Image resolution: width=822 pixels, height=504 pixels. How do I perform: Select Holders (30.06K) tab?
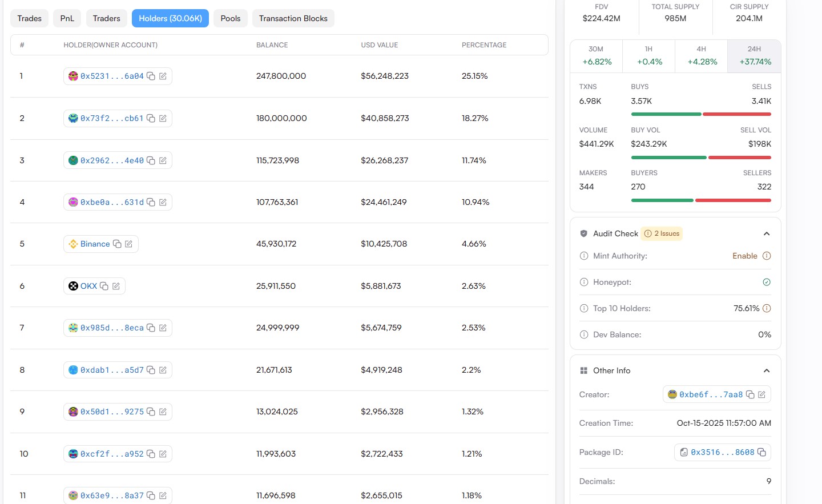[171, 18]
